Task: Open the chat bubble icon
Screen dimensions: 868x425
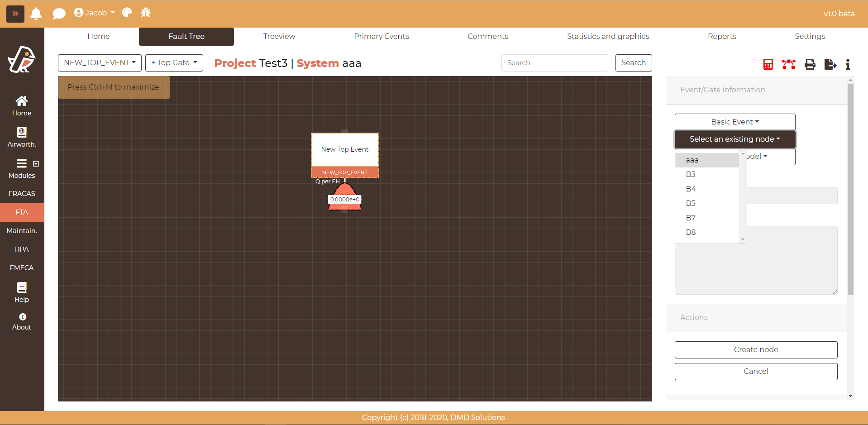Action: pyautogui.click(x=59, y=14)
